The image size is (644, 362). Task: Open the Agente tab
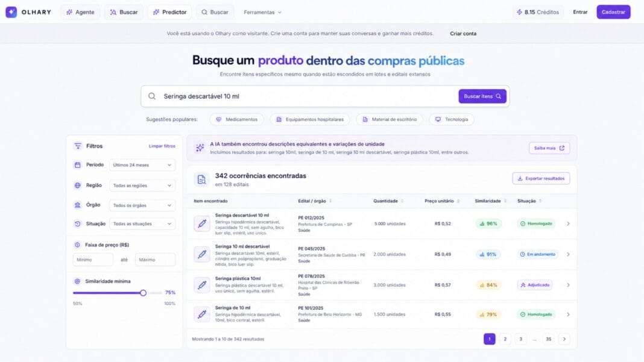pyautogui.click(x=80, y=12)
